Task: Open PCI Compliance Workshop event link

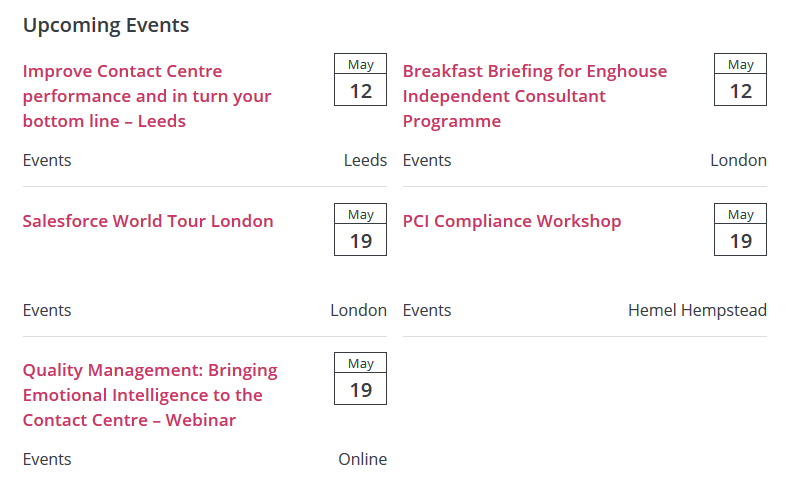Action: [512, 221]
